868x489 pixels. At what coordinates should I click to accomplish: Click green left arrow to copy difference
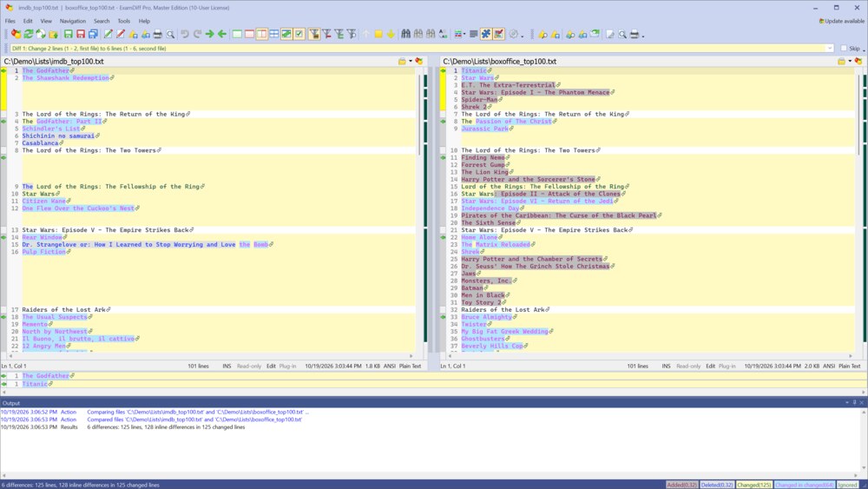point(222,35)
